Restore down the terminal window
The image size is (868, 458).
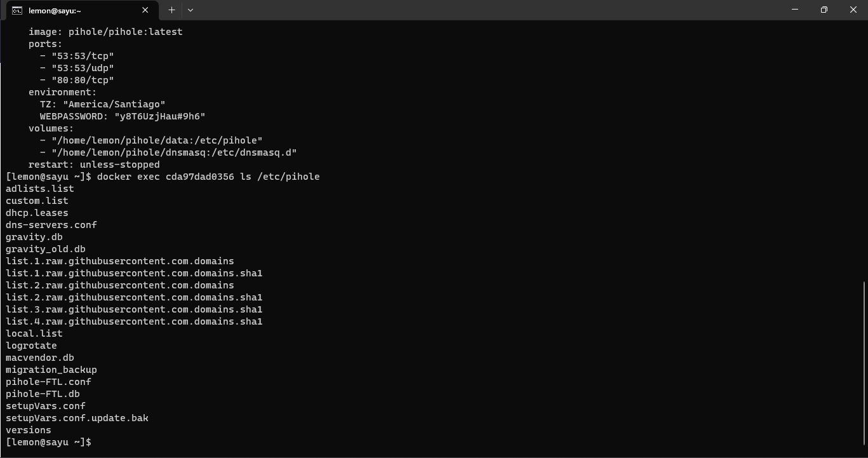[824, 10]
